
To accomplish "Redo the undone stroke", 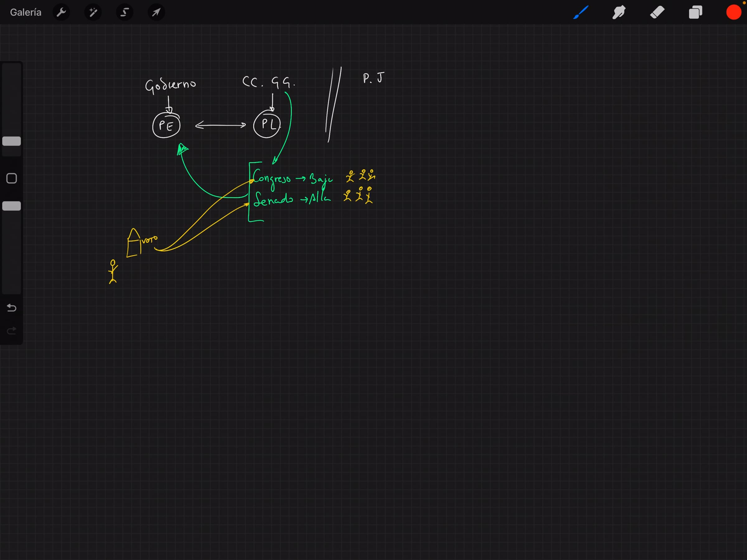I will [12, 331].
